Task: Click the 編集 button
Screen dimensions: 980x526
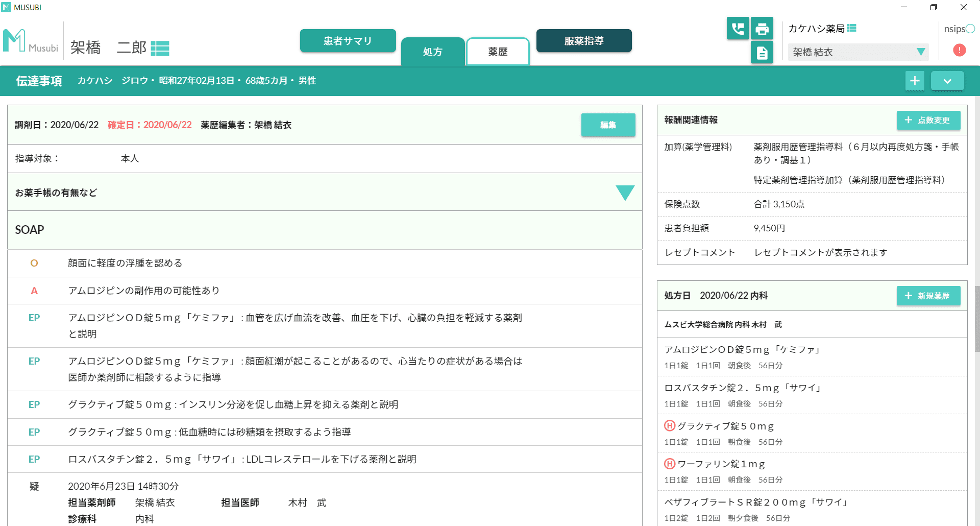Action: [x=608, y=125]
